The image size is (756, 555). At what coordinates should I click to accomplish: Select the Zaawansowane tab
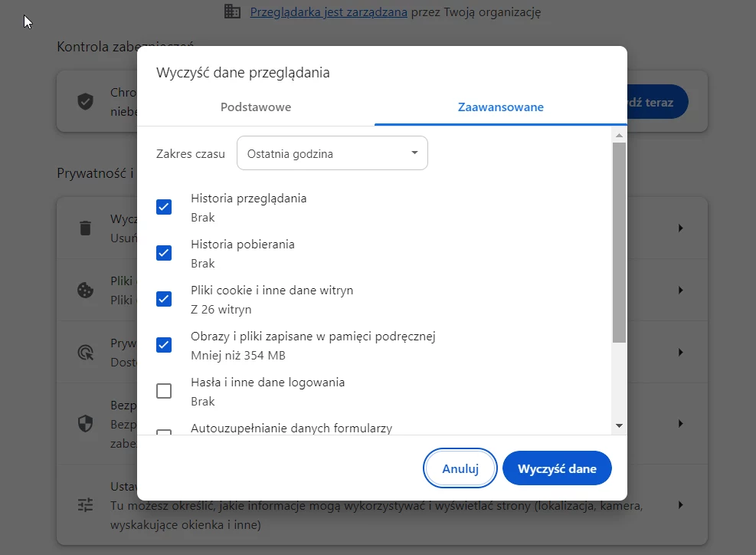(x=500, y=107)
